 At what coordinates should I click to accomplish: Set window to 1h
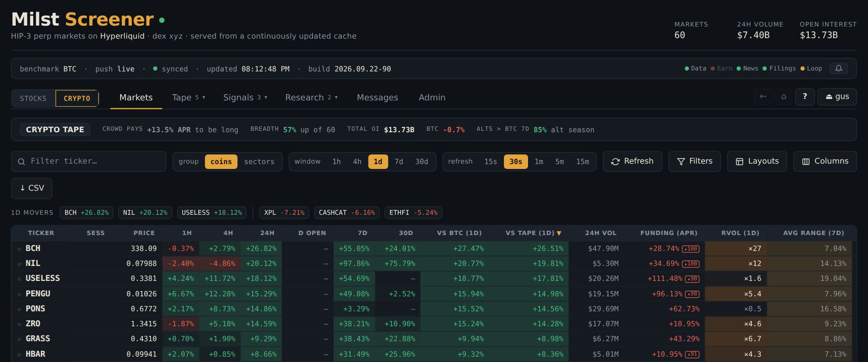pos(337,162)
